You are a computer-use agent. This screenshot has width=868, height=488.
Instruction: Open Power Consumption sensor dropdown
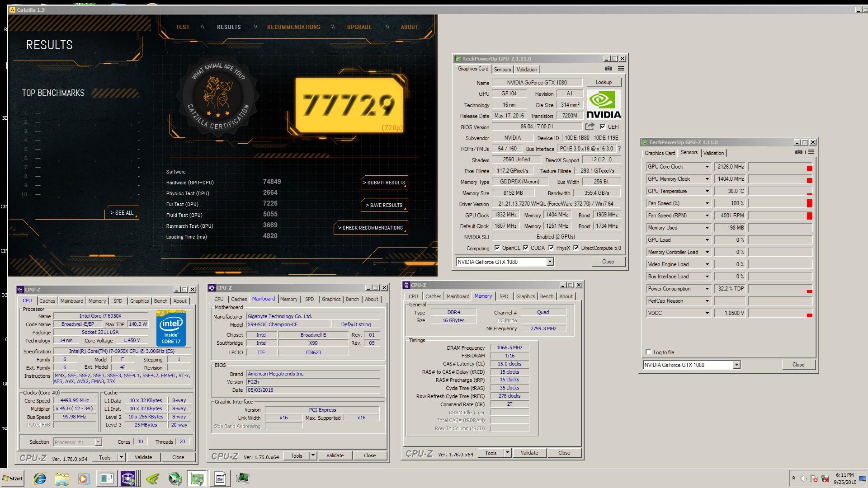[x=708, y=289]
